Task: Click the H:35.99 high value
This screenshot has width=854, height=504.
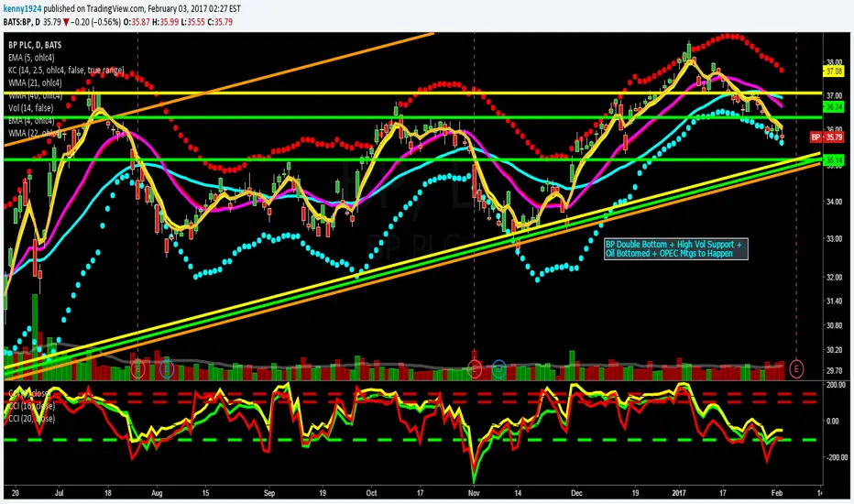Action: tap(166, 22)
